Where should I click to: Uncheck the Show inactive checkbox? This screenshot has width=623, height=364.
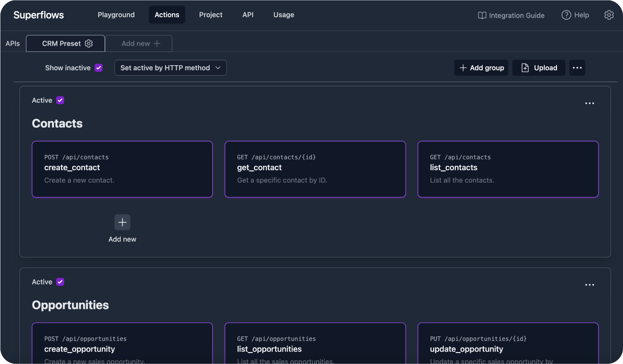98,68
